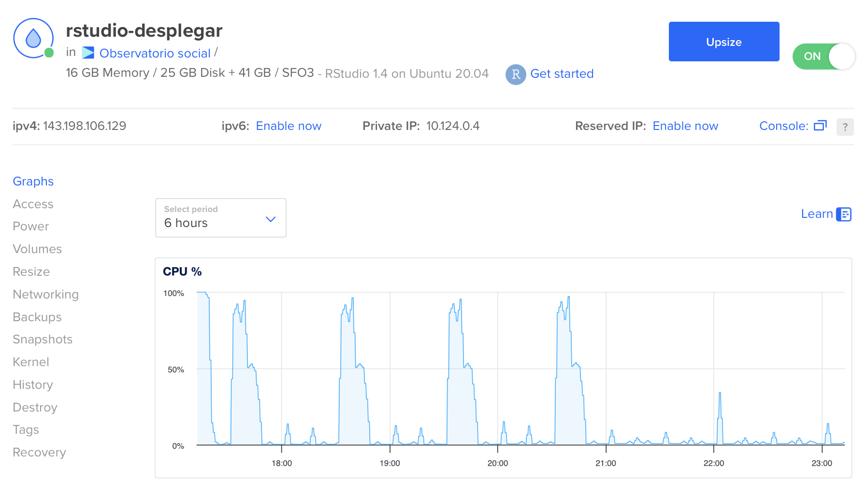Select Resize in the sidebar
The height and width of the screenshot is (483, 868).
pos(31,271)
